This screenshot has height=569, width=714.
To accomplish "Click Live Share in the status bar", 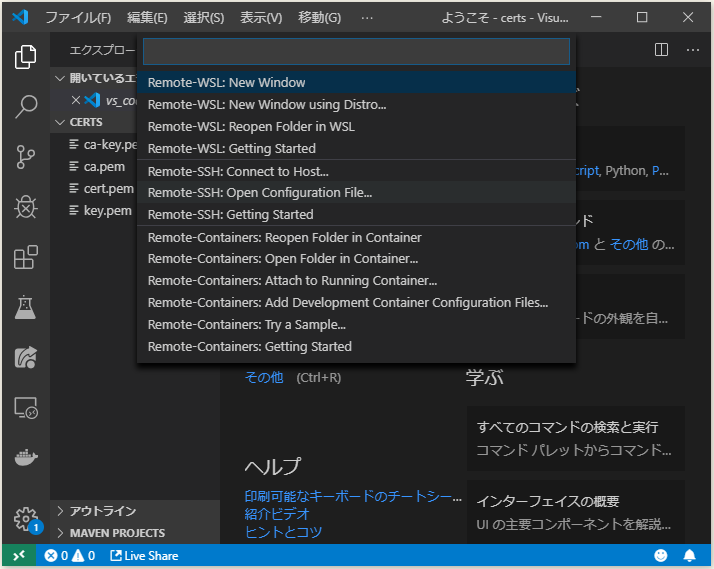I will (x=144, y=556).
